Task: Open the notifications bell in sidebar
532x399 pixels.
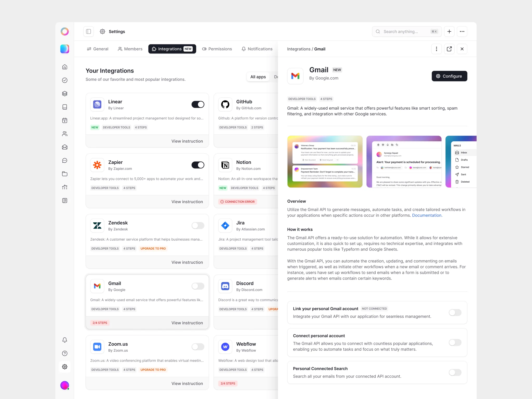Action: tap(65, 340)
